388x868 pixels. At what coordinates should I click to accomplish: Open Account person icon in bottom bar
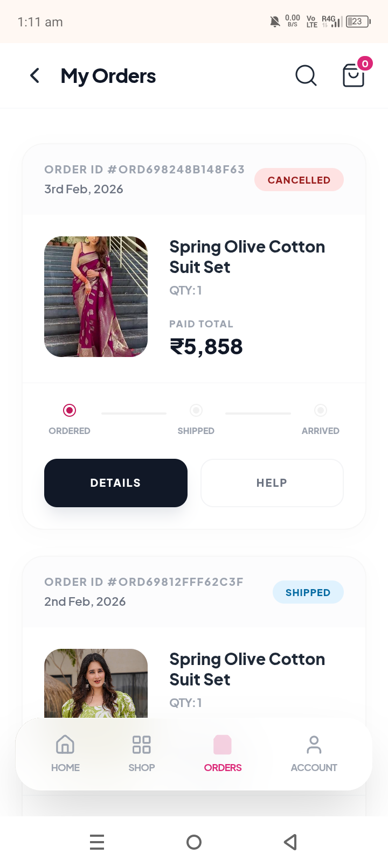coord(314,745)
